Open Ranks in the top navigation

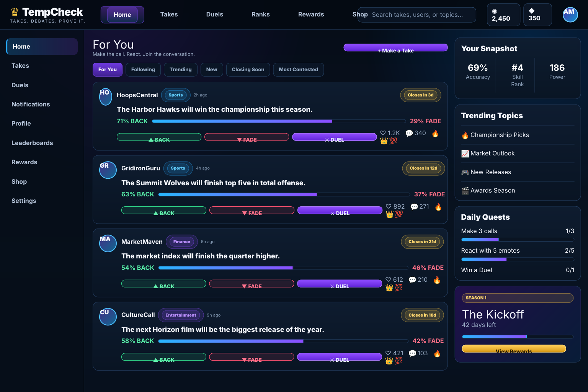(x=261, y=15)
